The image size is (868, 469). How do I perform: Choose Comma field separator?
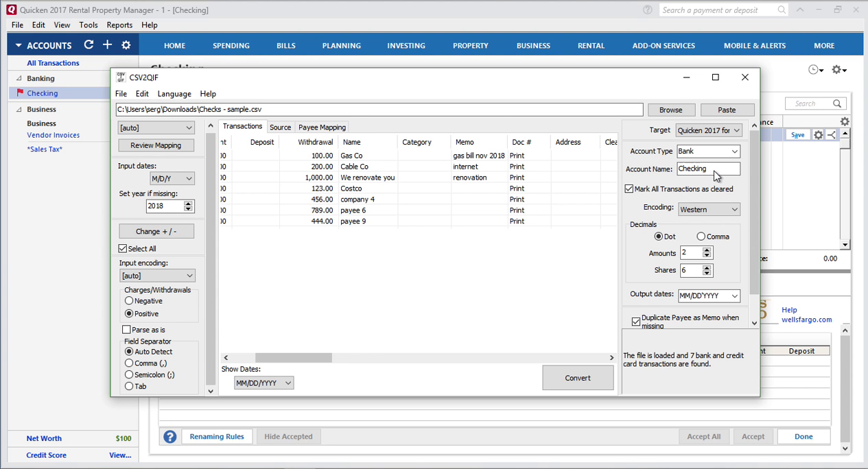129,363
